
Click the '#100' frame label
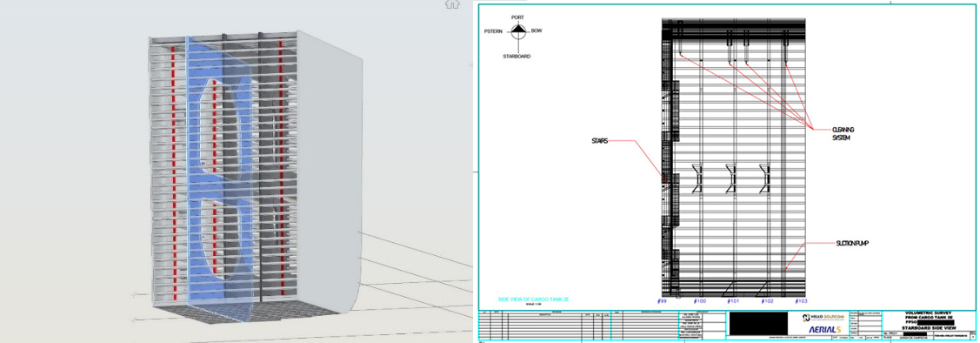[701, 301]
